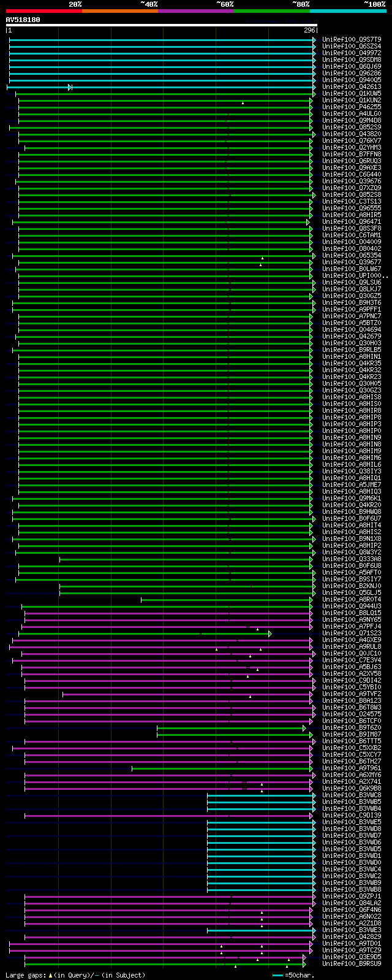
Task: Select the UniRef100_A9T961 label
Action: (352, 768)
